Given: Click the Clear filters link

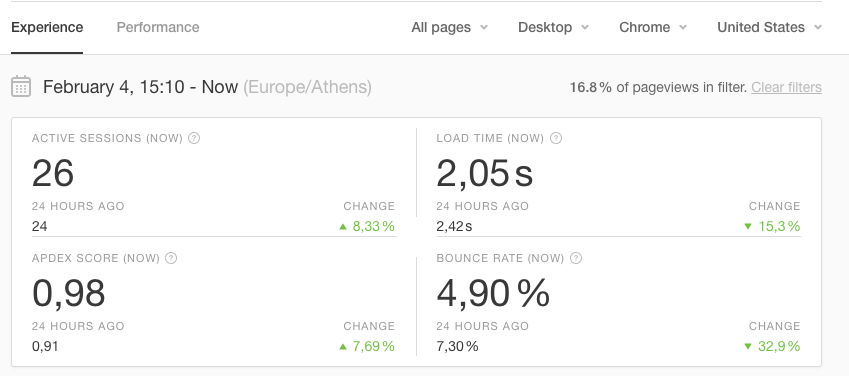Looking at the screenshot, I should (x=786, y=87).
